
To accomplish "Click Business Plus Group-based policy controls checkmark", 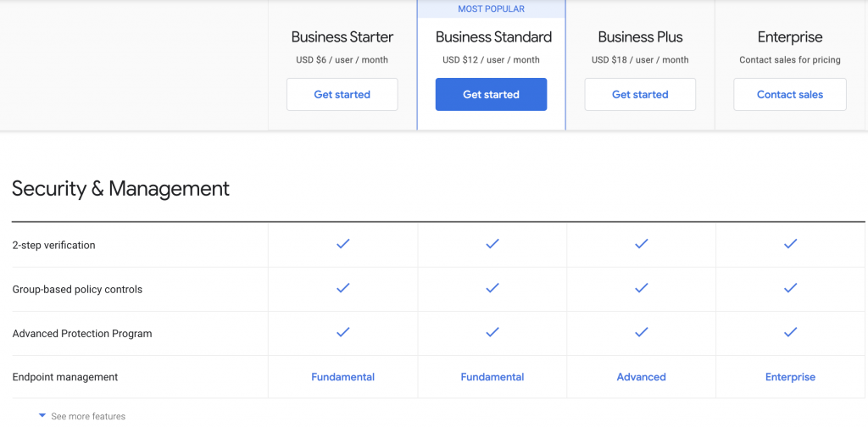I will click(641, 287).
